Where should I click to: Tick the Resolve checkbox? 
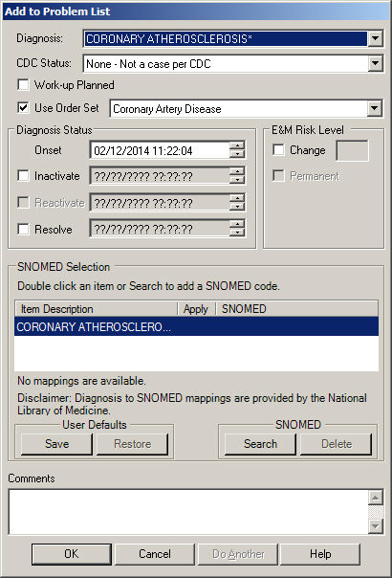point(23,230)
